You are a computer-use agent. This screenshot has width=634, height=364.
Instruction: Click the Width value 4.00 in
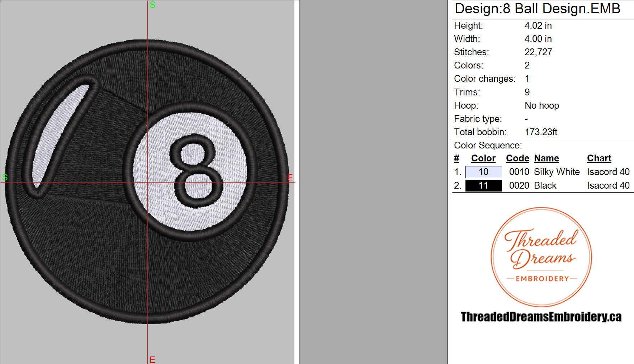click(x=538, y=39)
